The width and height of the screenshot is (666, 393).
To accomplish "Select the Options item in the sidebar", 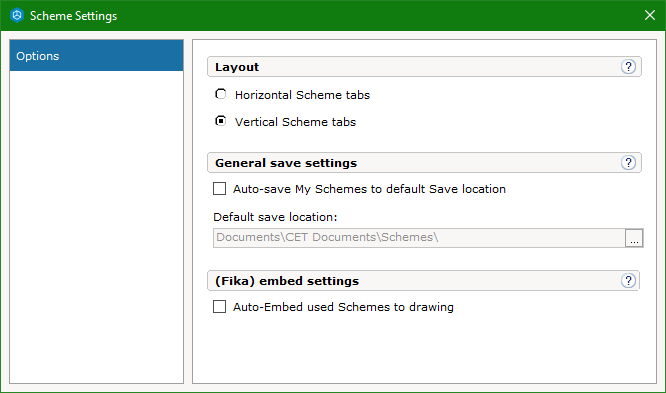I will [x=96, y=56].
